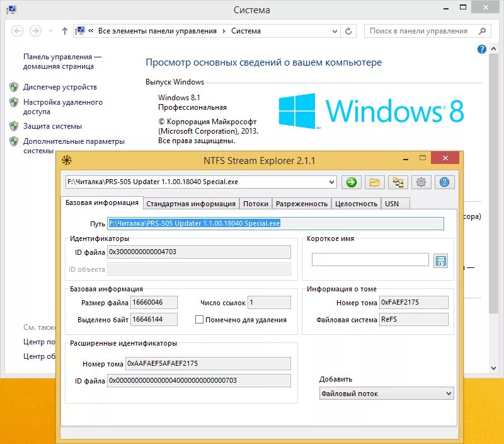The width and height of the screenshot is (504, 444).
Task: Open Control Panel help question mark
Action: tap(481, 49)
